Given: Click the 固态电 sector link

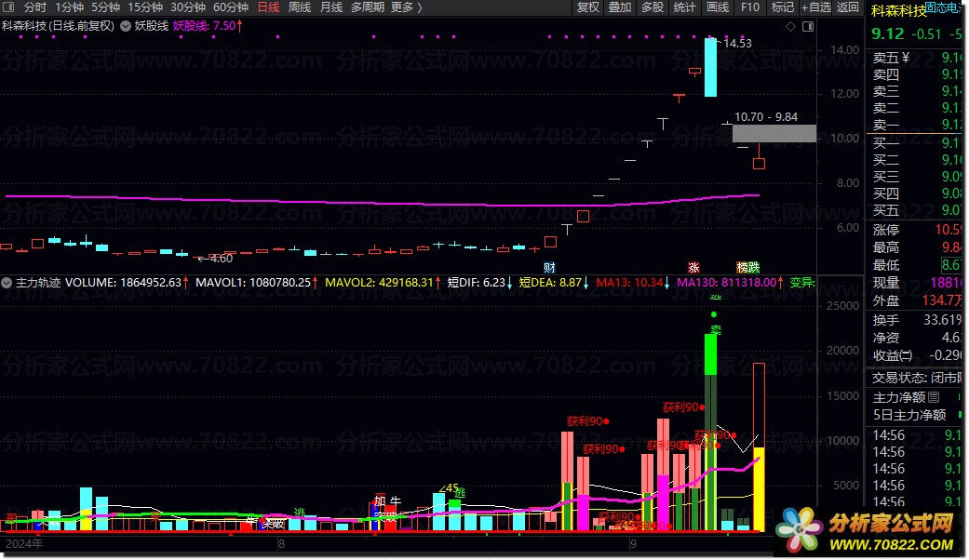Looking at the screenshot, I should click(944, 7).
